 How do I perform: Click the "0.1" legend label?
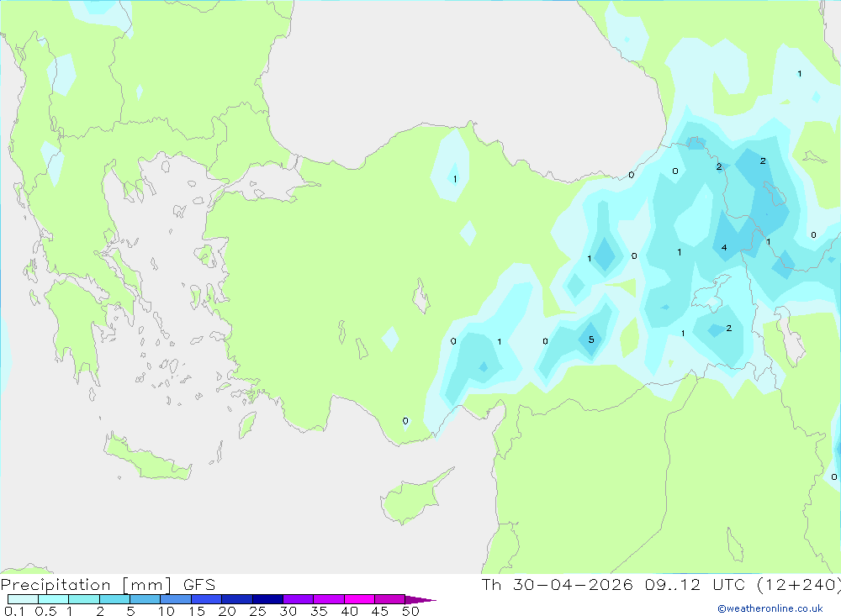tap(14, 611)
